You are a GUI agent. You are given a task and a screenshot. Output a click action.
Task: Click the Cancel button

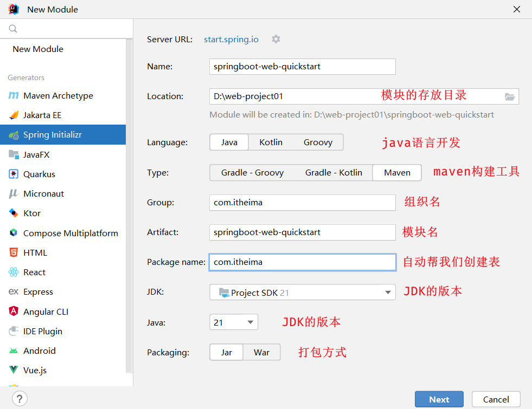(x=496, y=399)
